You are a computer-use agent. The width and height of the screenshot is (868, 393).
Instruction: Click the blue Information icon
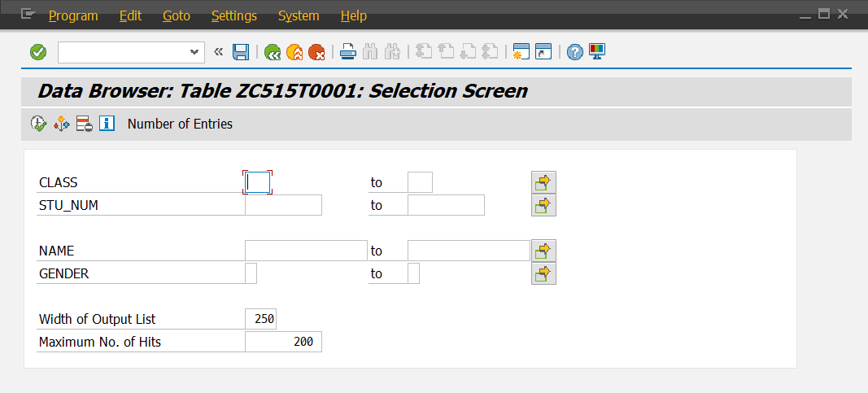click(107, 124)
